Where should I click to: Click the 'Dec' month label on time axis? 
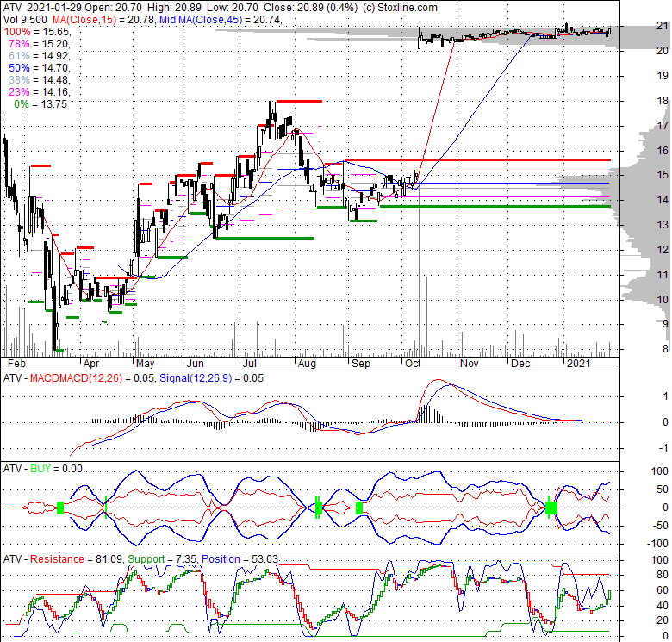[520, 364]
